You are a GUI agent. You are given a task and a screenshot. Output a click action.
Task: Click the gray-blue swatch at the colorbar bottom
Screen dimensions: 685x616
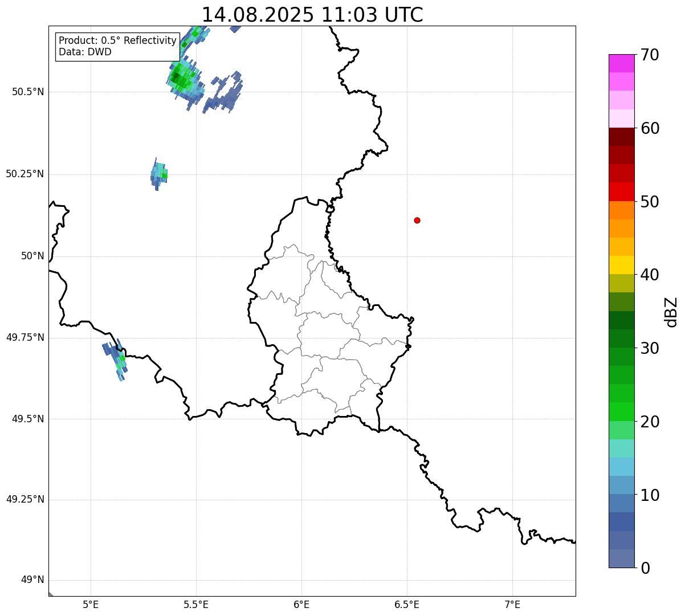(x=622, y=558)
